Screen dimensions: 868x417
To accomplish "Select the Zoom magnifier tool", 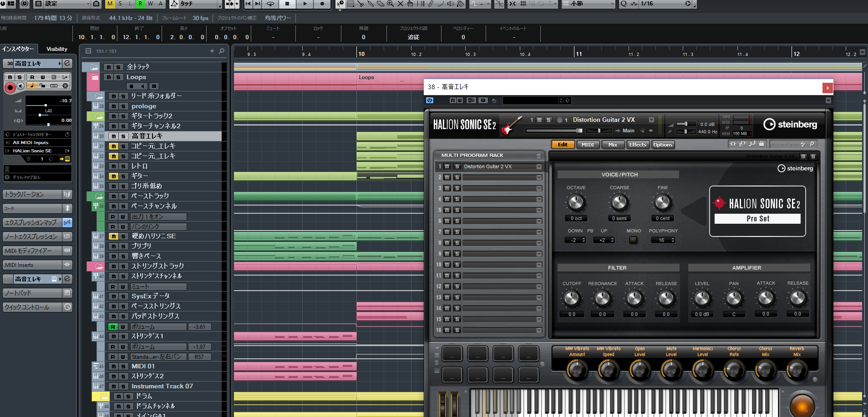I will pos(391,4).
